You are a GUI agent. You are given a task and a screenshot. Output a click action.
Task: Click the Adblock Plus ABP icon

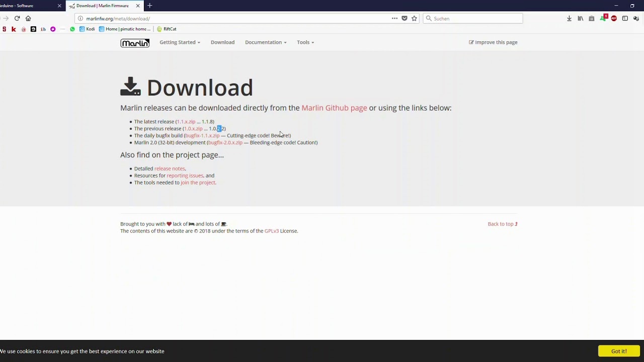point(614,19)
